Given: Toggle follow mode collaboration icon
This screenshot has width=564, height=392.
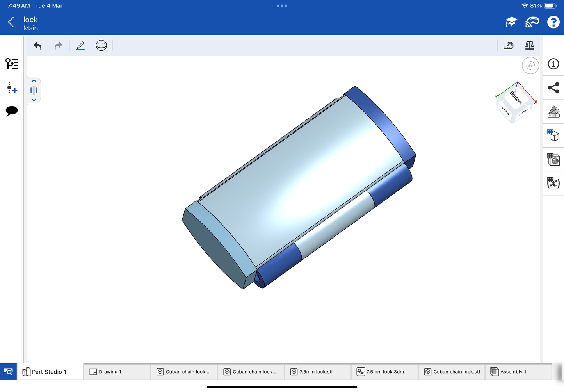Looking at the screenshot, I should click(x=532, y=22).
